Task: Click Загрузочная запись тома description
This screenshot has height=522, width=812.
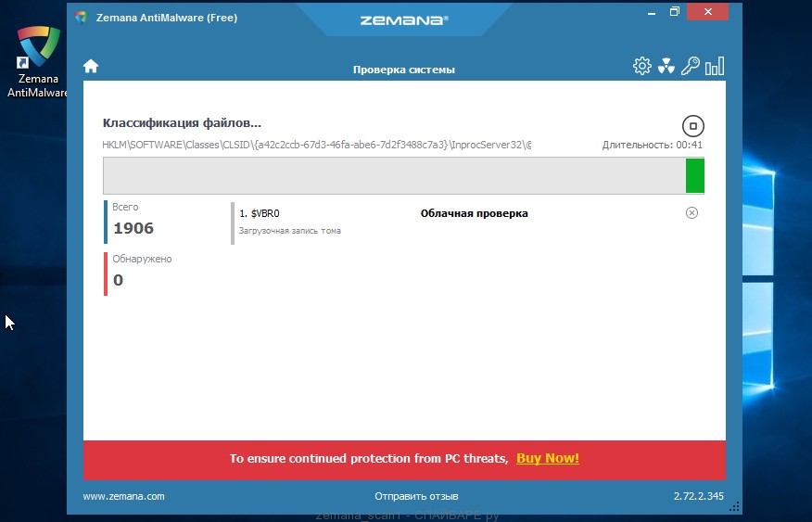Action: click(x=289, y=231)
